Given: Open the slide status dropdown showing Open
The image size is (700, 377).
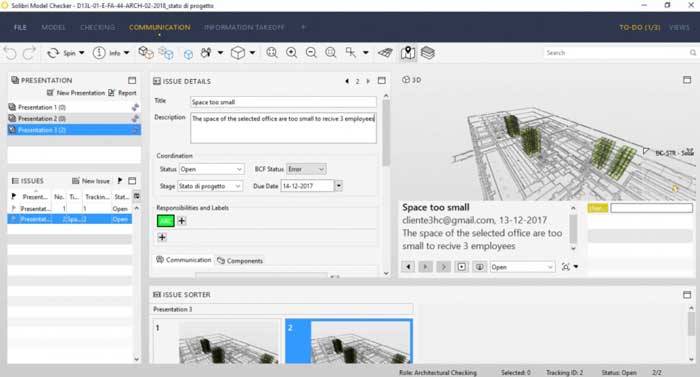Looking at the screenshot, I should pyautogui.click(x=522, y=267).
